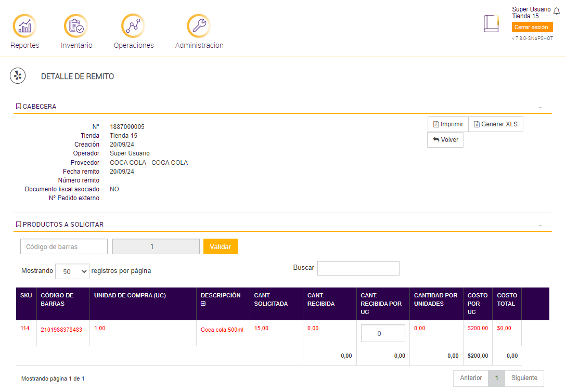Collapse the Productos a Solicitar section
The height and width of the screenshot is (392, 566).
pos(540,226)
